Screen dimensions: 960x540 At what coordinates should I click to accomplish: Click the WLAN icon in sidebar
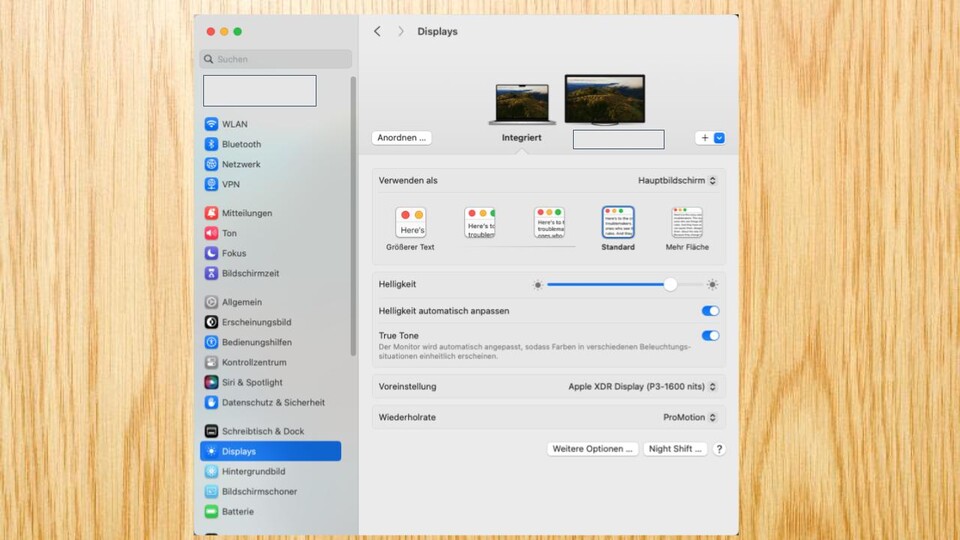pyautogui.click(x=212, y=124)
